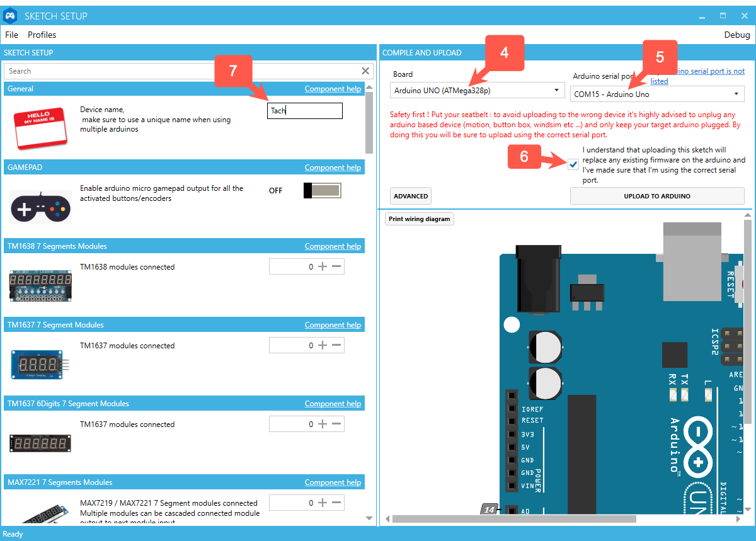
Task: Click the wiring diagram scrollbar up arrow
Action: [x=748, y=215]
